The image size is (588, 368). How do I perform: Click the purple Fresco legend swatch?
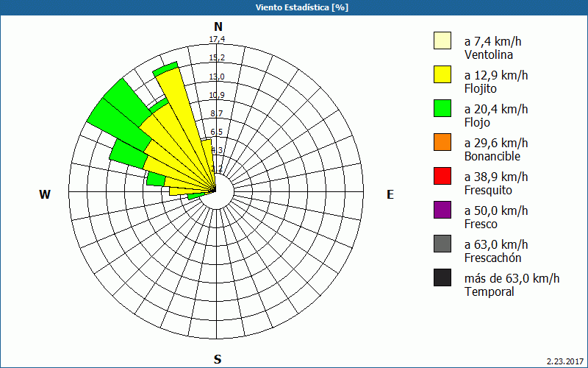point(442,210)
